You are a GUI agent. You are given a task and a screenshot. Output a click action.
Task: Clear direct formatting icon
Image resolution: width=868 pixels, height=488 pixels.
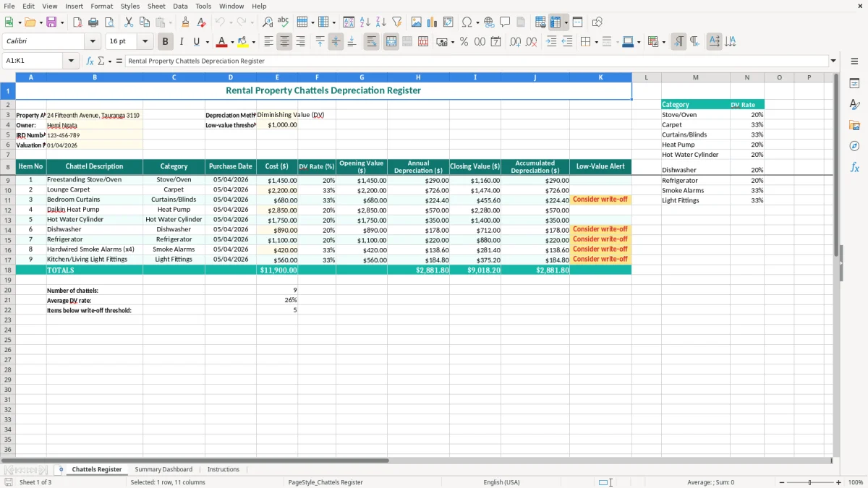tap(201, 22)
